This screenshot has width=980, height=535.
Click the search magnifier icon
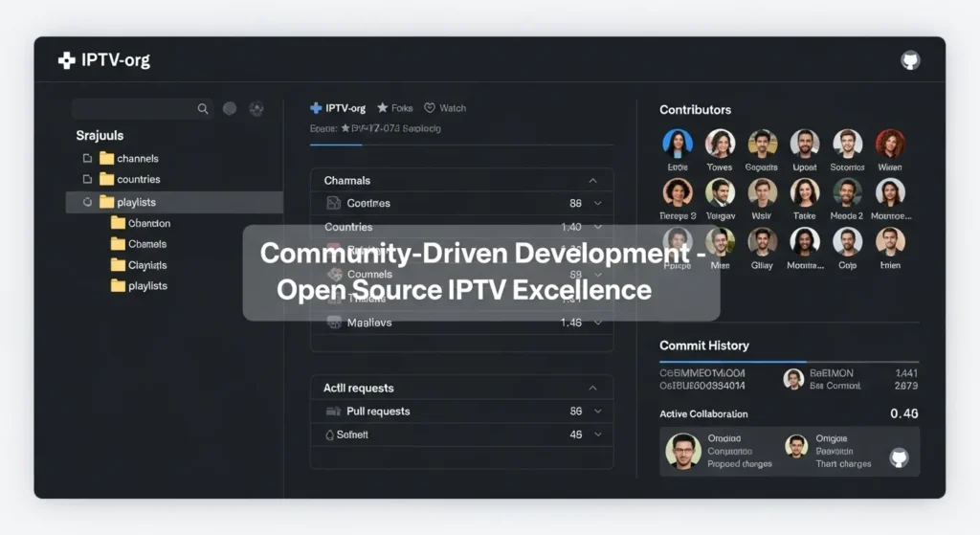click(203, 109)
